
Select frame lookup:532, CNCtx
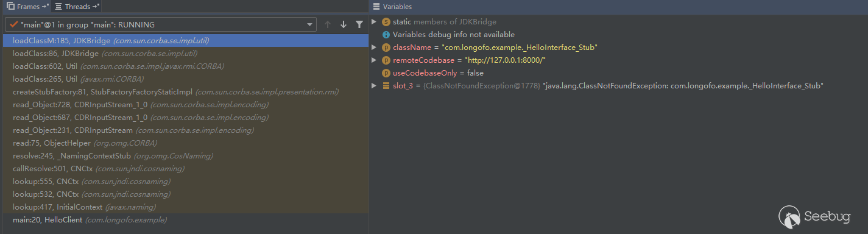pyautogui.click(x=186, y=194)
